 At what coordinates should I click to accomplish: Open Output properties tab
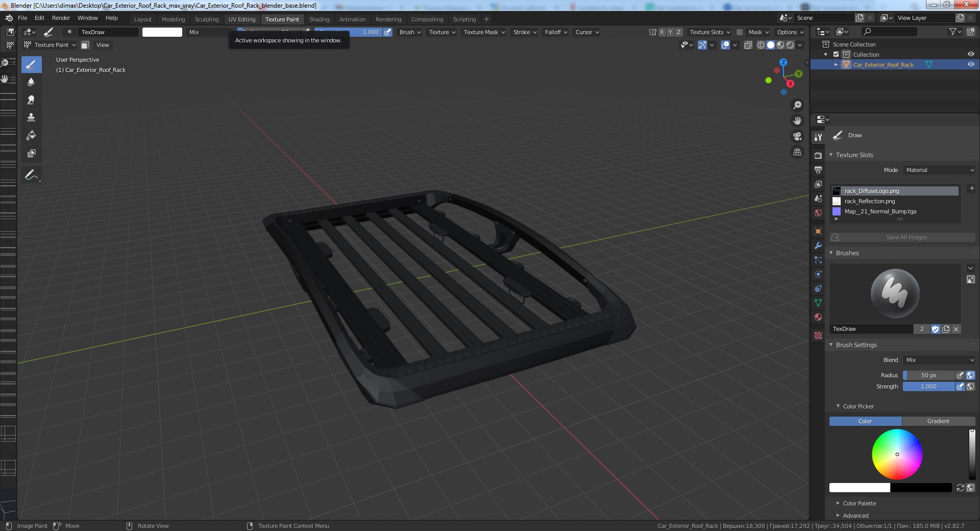pyautogui.click(x=818, y=170)
